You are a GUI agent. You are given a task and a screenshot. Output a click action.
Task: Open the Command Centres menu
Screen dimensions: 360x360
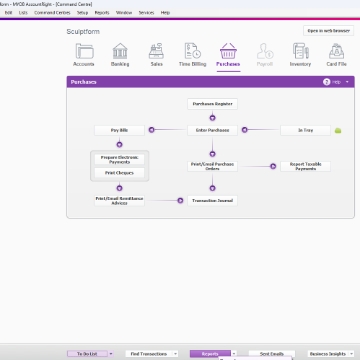pyautogui.click(x=52, y=13)
